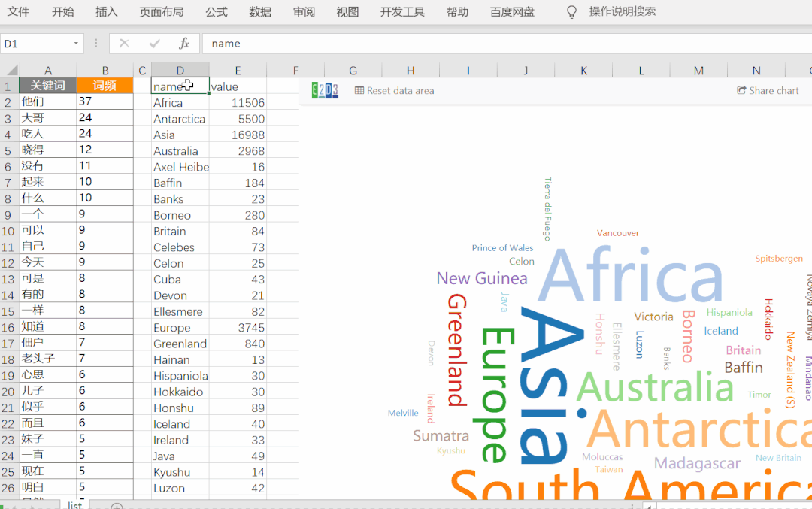Open the 开发工具 ribbon tab
This screenshot has width=812, height=509.
tap(402, 12)
